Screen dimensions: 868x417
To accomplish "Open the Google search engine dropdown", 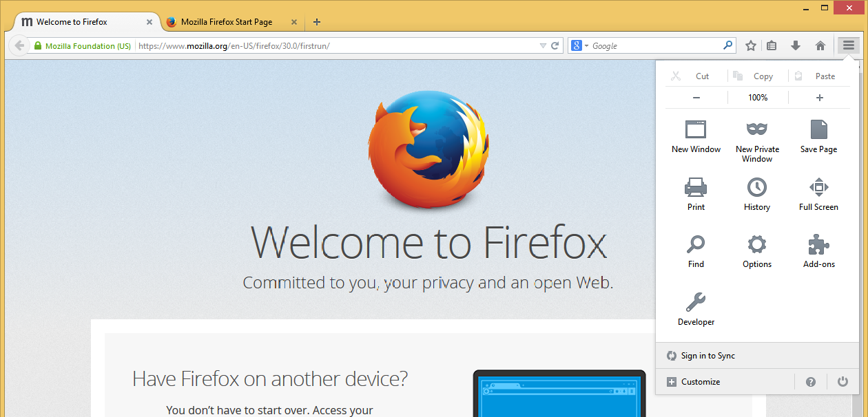I will 579,46.
